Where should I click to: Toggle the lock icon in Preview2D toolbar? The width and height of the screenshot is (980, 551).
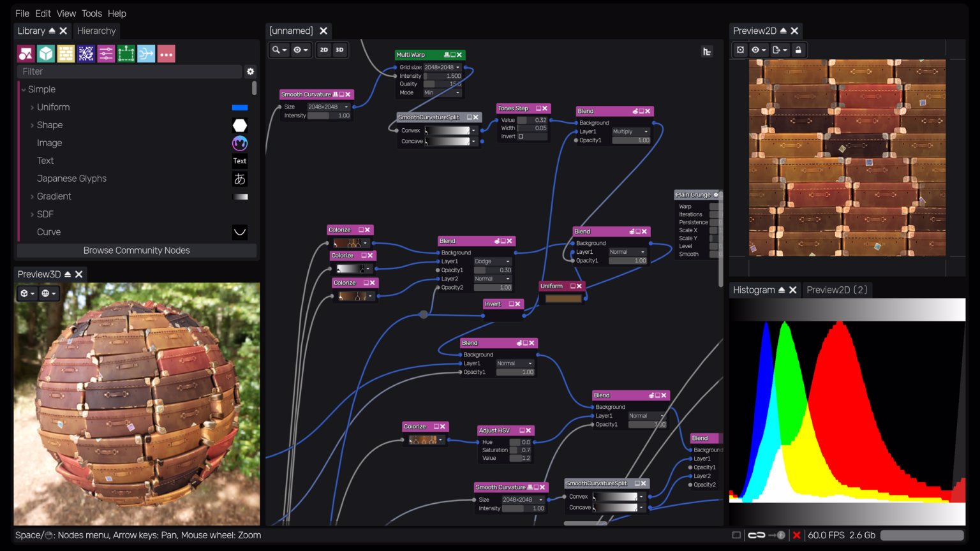click(x=798, y=50)
